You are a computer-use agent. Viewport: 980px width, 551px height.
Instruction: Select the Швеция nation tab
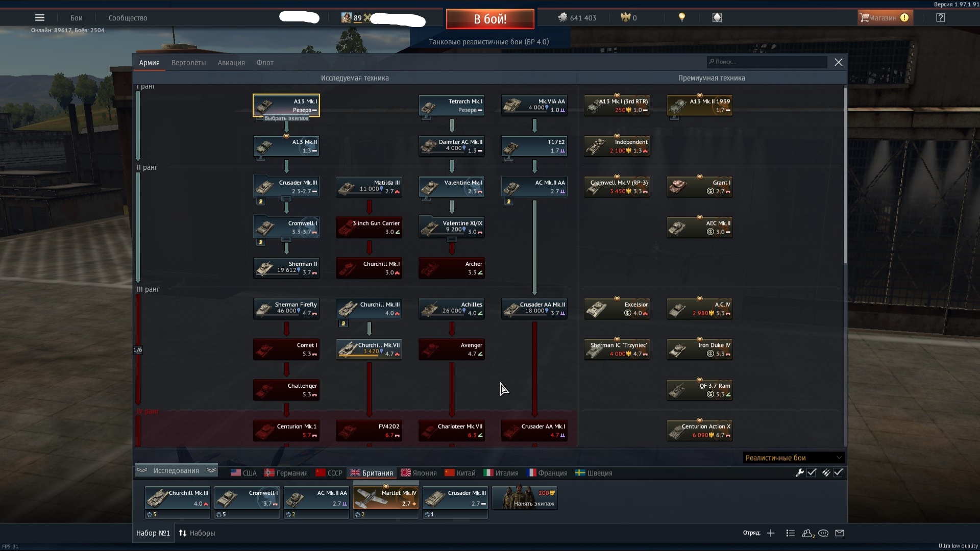(x=594, y=473)
